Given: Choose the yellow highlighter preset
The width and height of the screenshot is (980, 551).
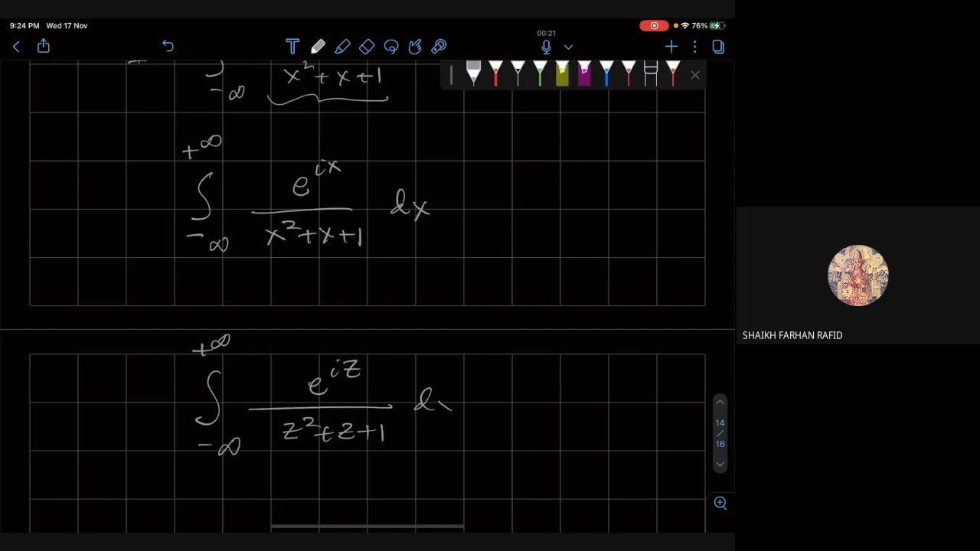Looking at the screenshot, I should pyautogui.click(x=562, y=74).
